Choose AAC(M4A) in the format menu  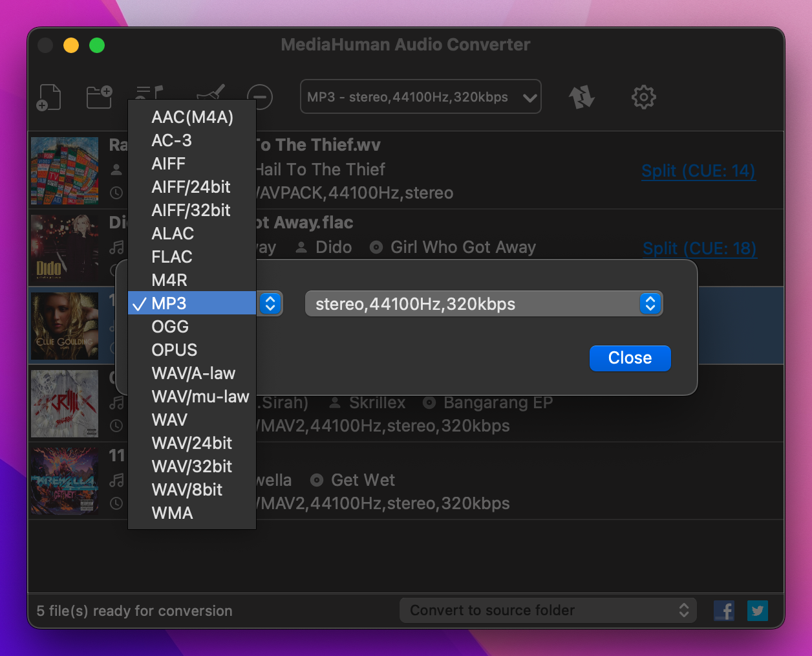[x=192, y=117]
